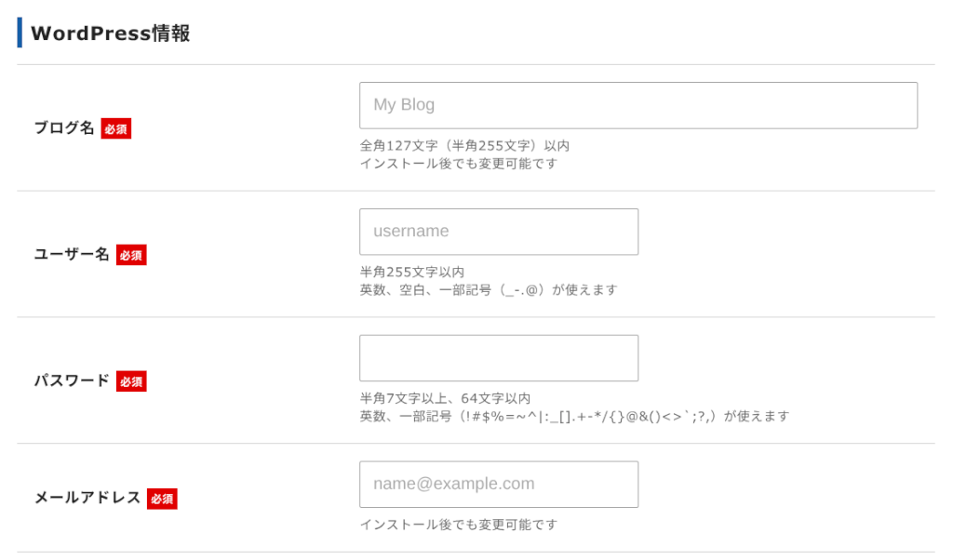
Task: Focus the username text field
Action: (498, 232)
